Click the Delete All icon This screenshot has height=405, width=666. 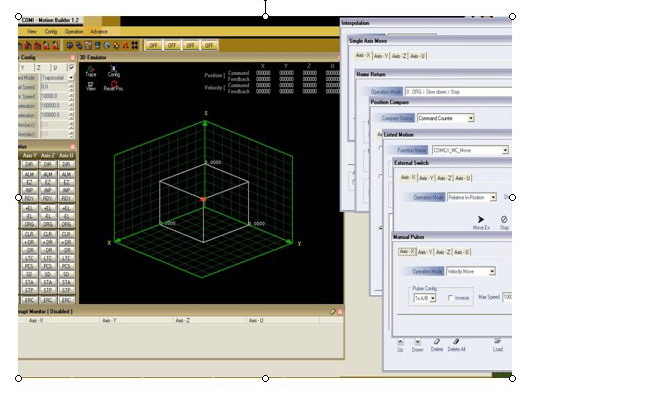(x=458, y=342)
